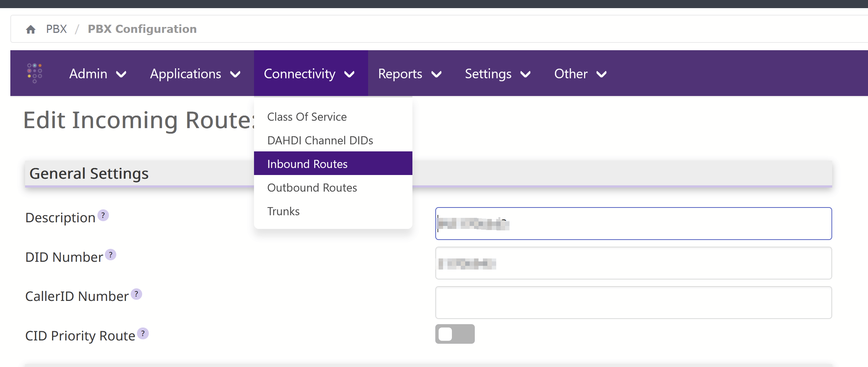The width and height of the screenshot is (868, 367).
Task: Go to PBX breadcrumb link
Action: point(56,29)
